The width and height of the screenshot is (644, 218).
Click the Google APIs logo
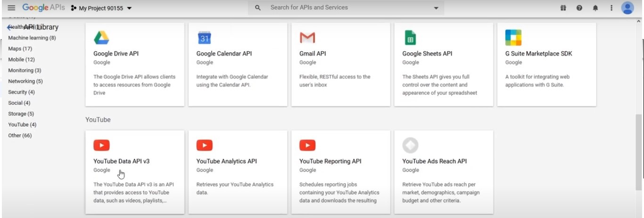43,8
